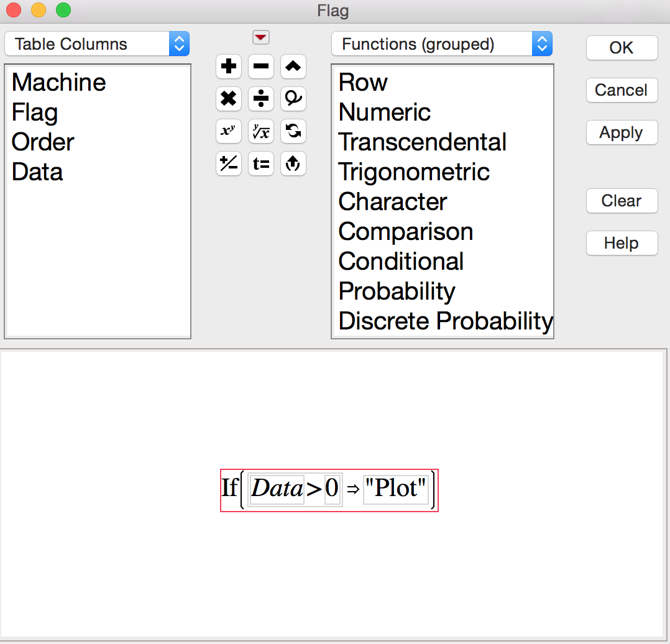This screenshot has width=670, height=644.
Task: Select the Machine column in the list
Action: [x=59, y=83]
